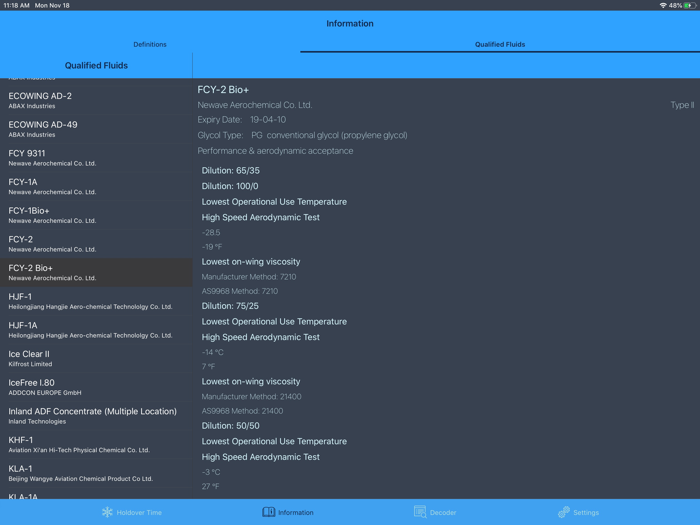700x525 pixels.
Task: Select the highlighted FCY-2 Bio+ row
Action: tap(96, 272)
